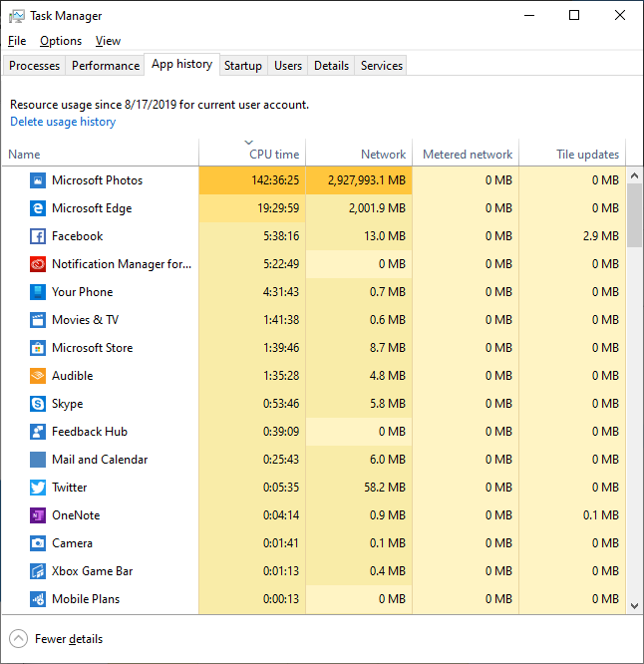The width and height of the screenshot is (644, 664).
Task: Switch to the Services tab
Action: click(382, 66)
